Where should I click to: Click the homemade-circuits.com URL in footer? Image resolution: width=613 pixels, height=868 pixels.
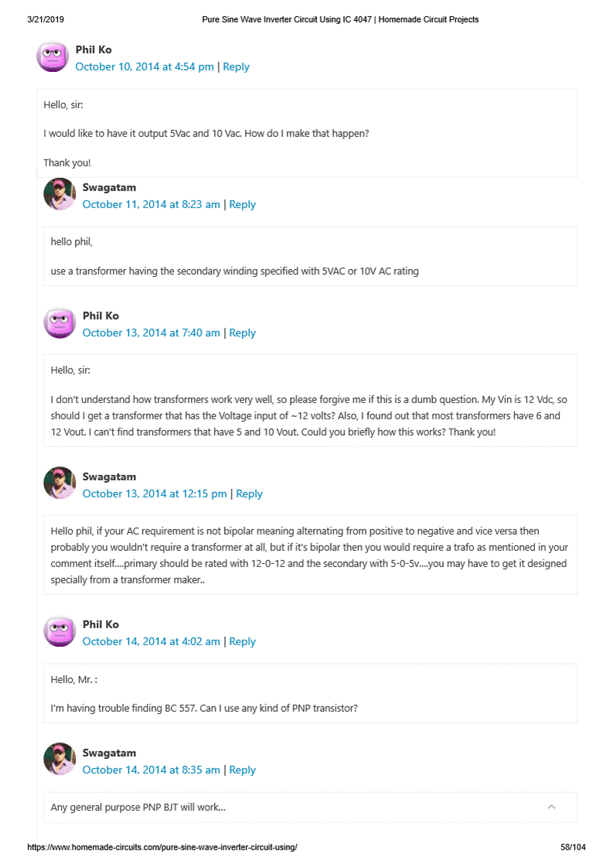point(162,847)
